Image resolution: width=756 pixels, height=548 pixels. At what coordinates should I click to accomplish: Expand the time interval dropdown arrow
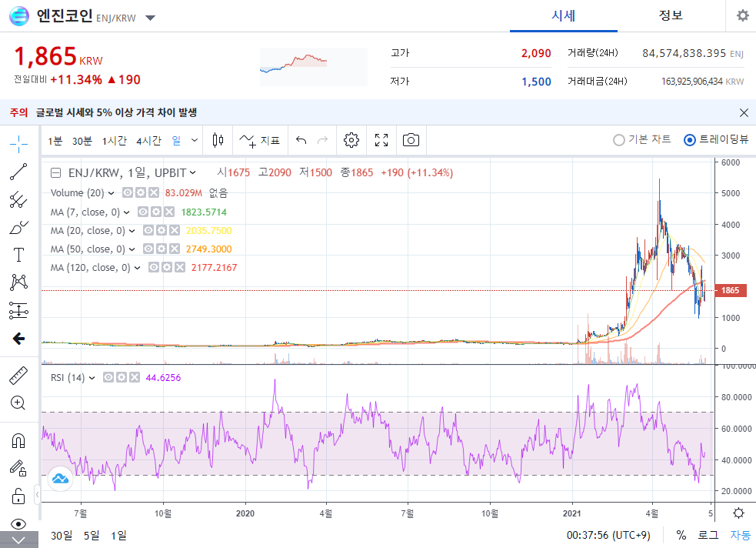(x=195, y=140)
